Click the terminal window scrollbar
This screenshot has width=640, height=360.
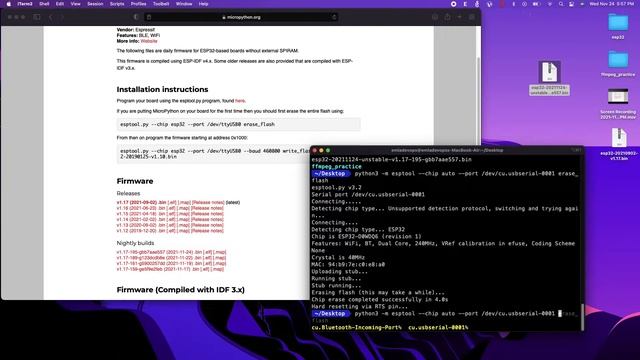tap(582, 318)
